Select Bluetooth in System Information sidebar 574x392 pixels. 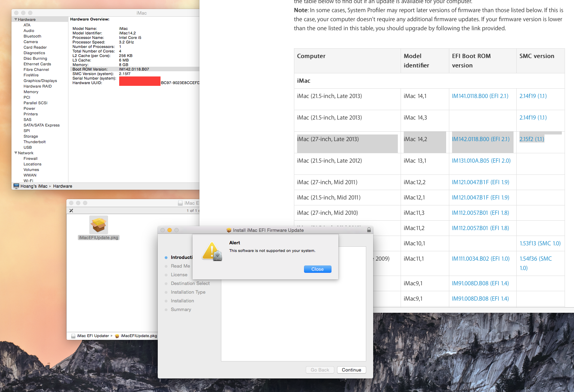pyautogui.click(x=32, y=36)
